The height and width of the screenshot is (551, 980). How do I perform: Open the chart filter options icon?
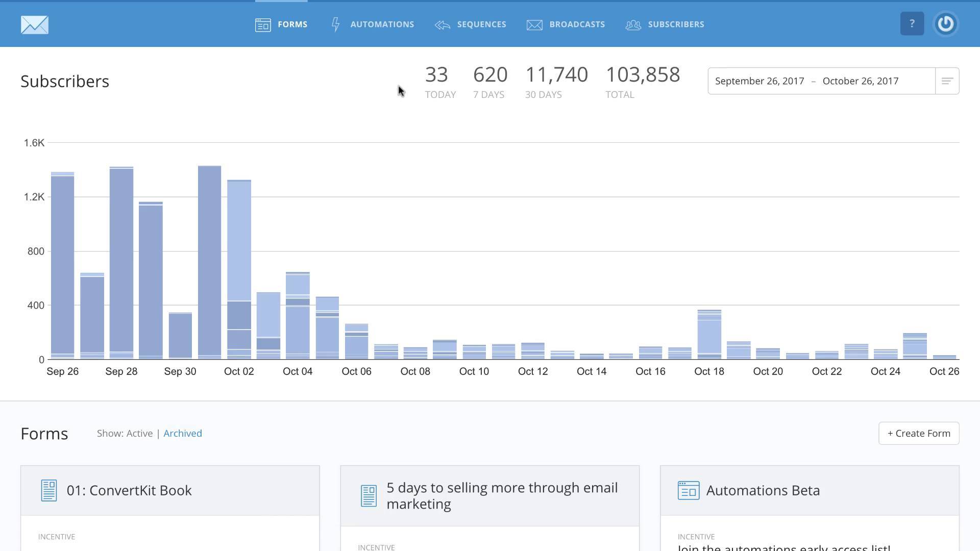click(947, 81)
